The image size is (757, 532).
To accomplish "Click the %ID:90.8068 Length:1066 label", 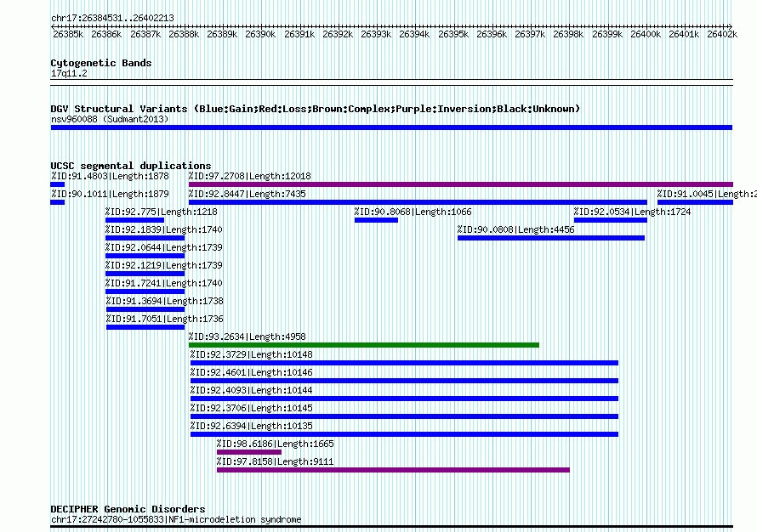I will [413, 212].
